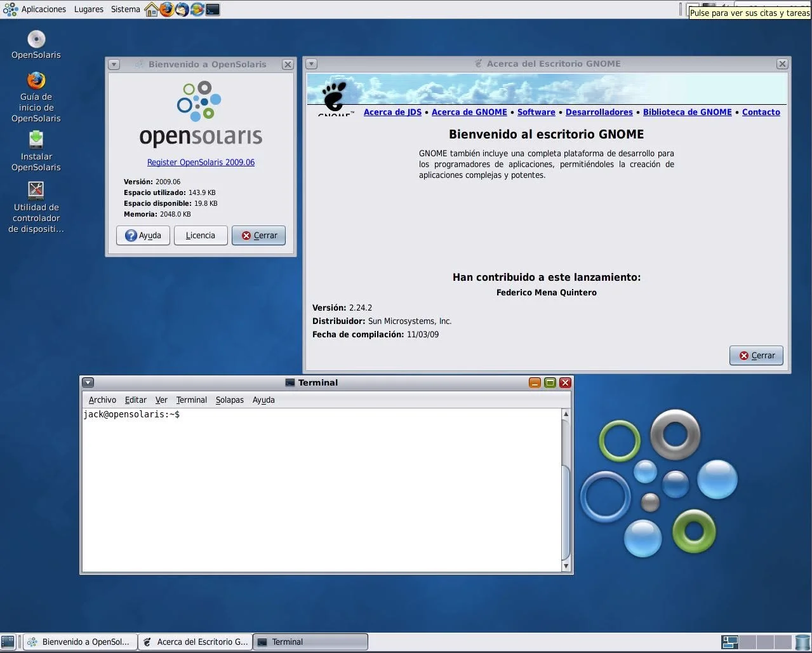
Task: Open window menu of Acerca del Escritorio GNOME
Action: coord(311,64)
